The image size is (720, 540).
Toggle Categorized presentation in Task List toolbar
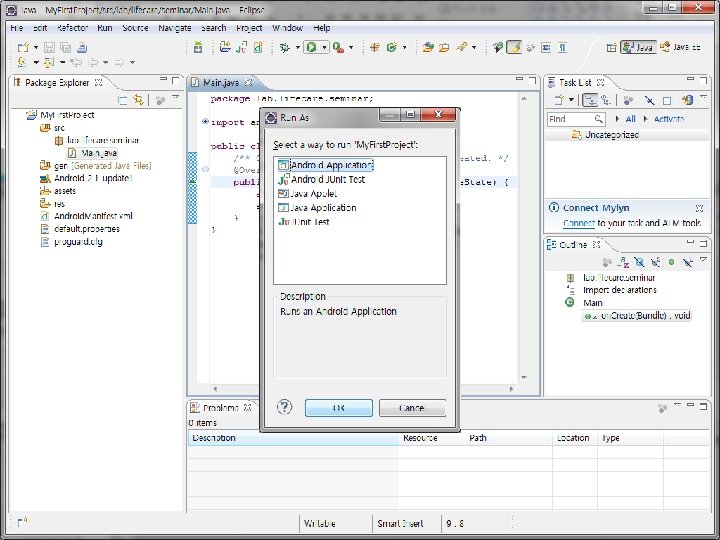click(x=590, y=100)
